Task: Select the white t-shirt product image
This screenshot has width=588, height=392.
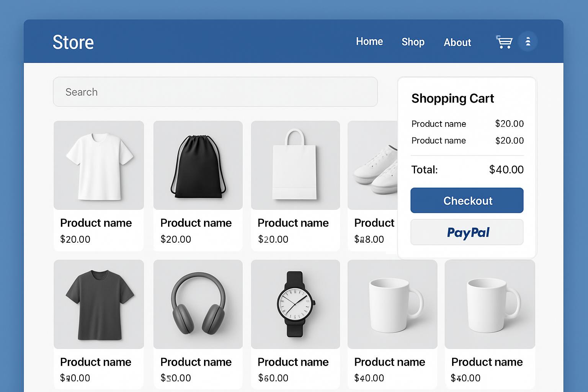Action: coord(99,165)
